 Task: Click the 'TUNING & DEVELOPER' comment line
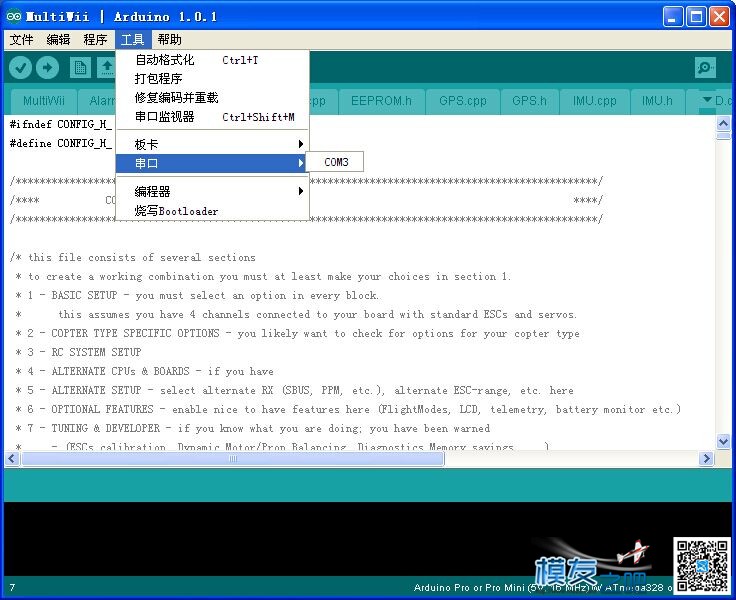(x=253, y=428)
